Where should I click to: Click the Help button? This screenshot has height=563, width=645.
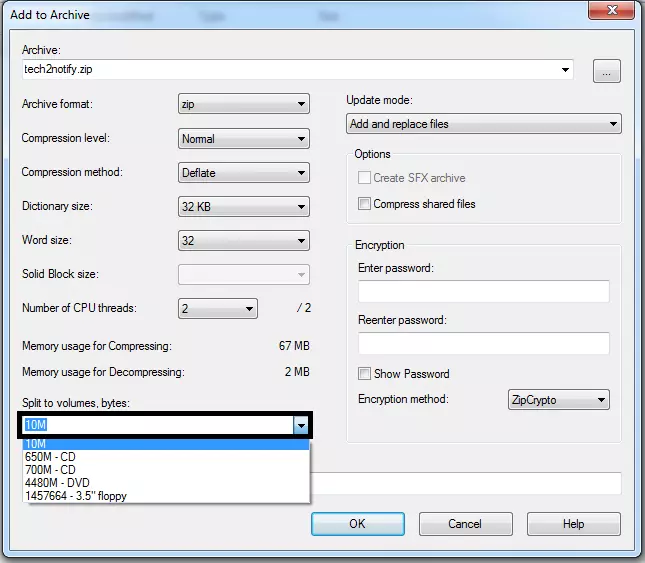coord(573,524)
